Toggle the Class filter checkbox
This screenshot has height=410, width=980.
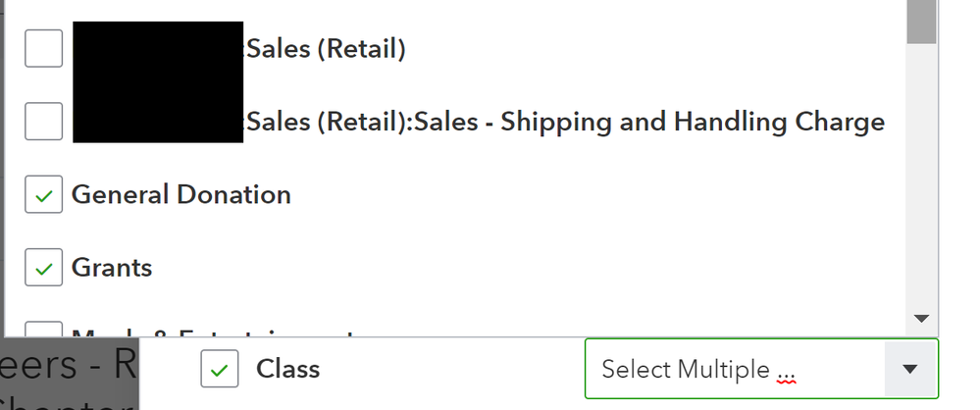(220, 369)
